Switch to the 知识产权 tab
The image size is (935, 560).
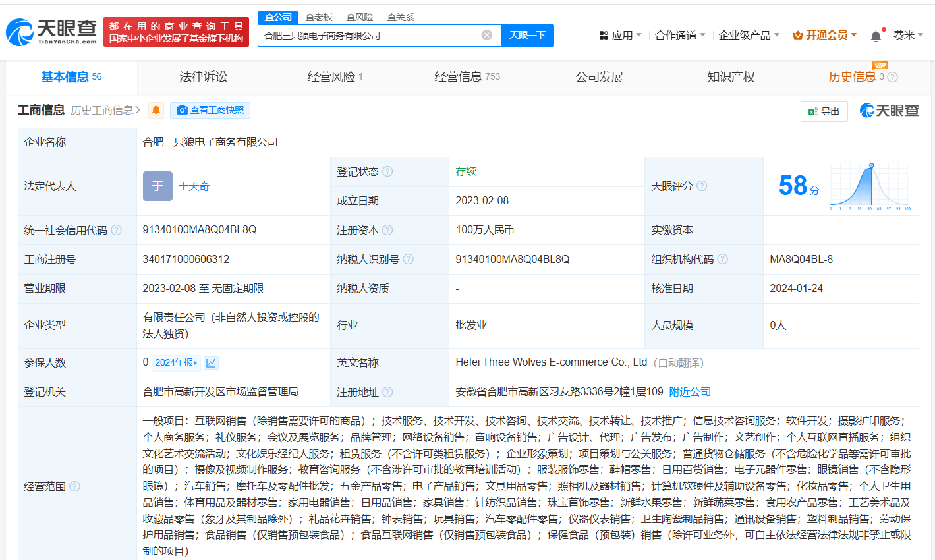pyautogui.click(x=731, y=77)
